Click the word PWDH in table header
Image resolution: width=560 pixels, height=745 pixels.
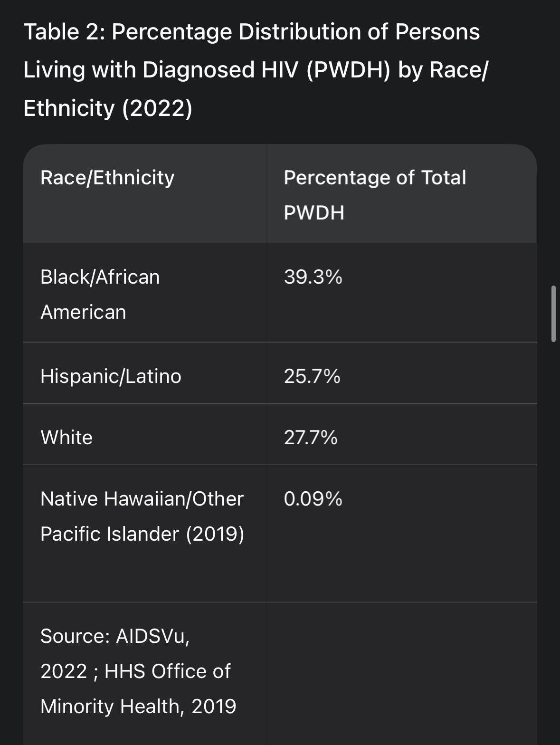pyautogui.click(x=314, y=212)
